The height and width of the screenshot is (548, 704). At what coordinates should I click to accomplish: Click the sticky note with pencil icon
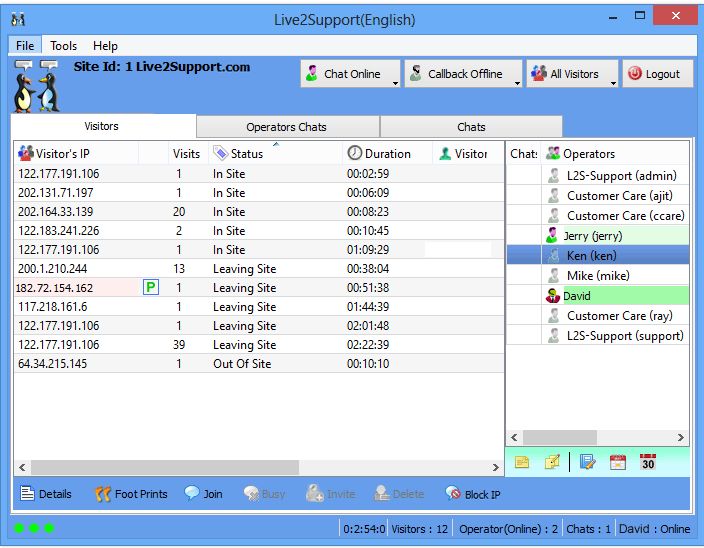pos(552,462)
